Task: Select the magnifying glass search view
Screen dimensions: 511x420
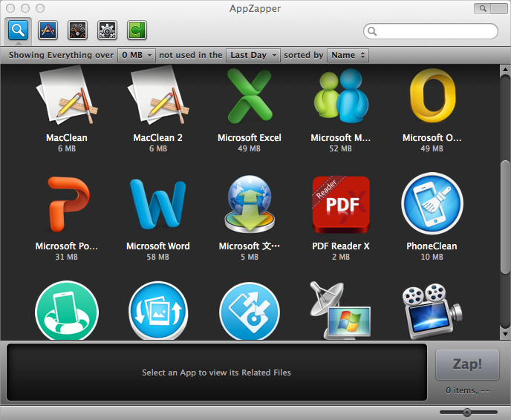Action: pyautogui.click(x=19, y=30)
